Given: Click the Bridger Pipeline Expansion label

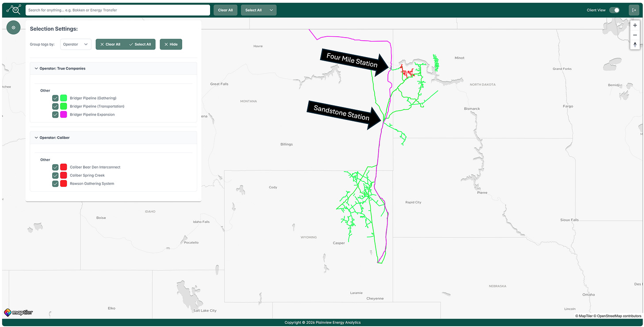Looking at the screenshot, I should pos(92,115).
